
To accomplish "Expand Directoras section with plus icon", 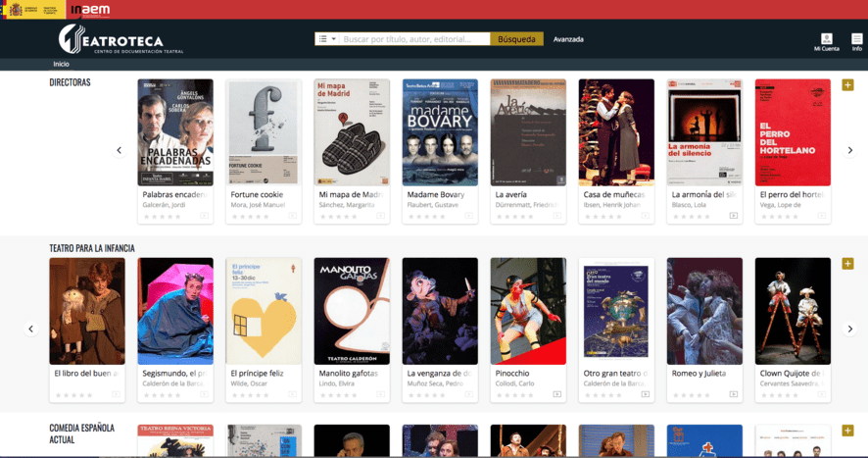I will (x=847, y=85).
